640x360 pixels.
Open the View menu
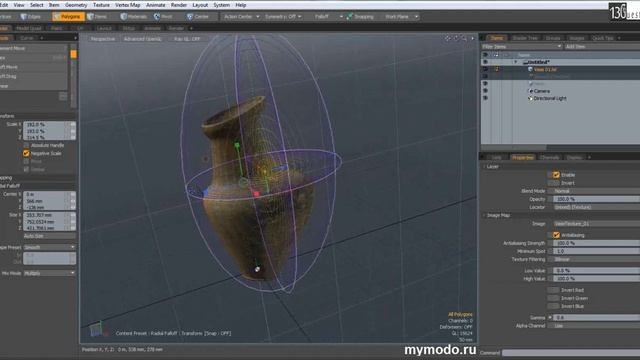pos(19,5)
